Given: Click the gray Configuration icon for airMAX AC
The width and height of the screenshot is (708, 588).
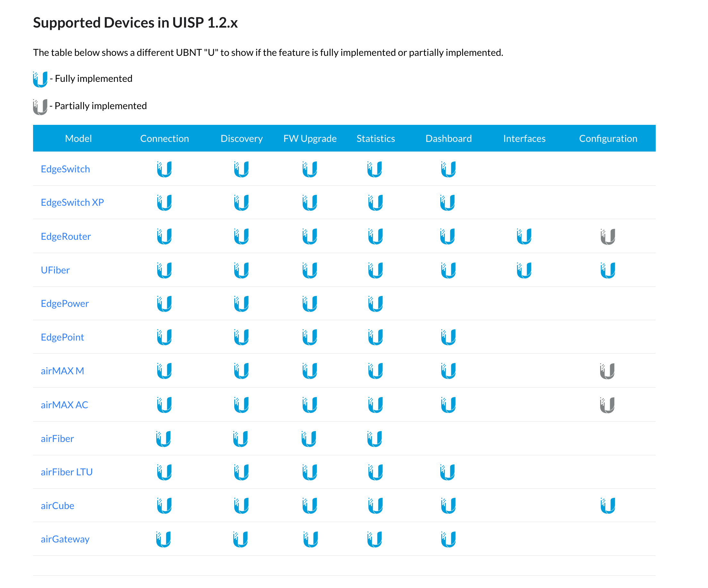Looking at the screenshot, I should click(608, 405).
